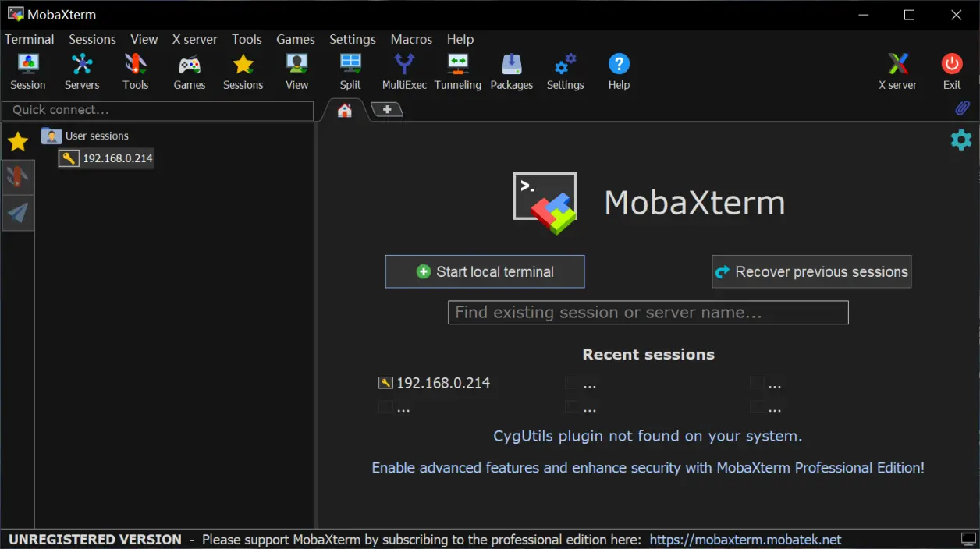Select the yellow star sidebar tab
The width and height of the screenshot is (980, 549).
point(18,141)
